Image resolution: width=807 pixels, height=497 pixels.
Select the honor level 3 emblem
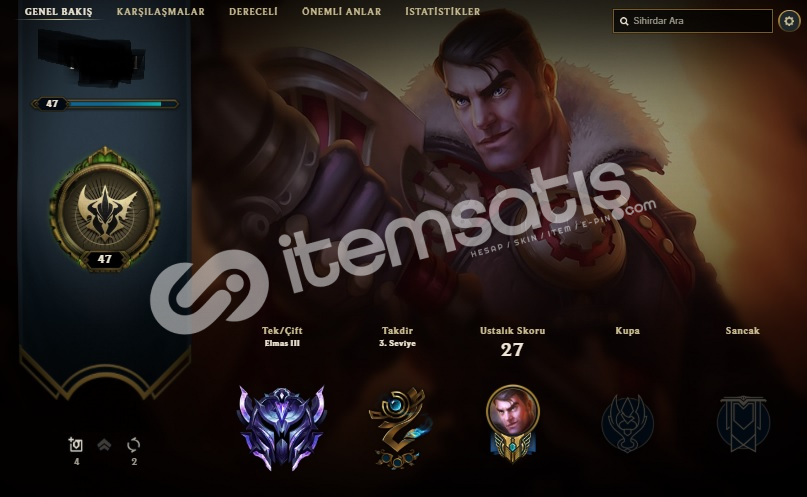pos(398,428)
